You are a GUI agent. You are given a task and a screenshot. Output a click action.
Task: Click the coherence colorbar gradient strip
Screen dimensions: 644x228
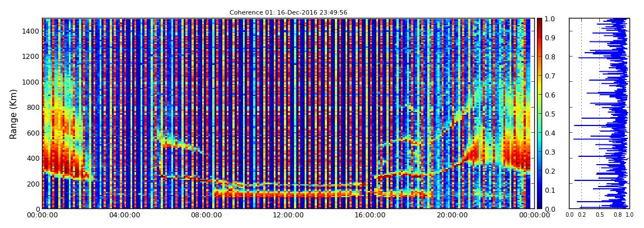(540, 113)
